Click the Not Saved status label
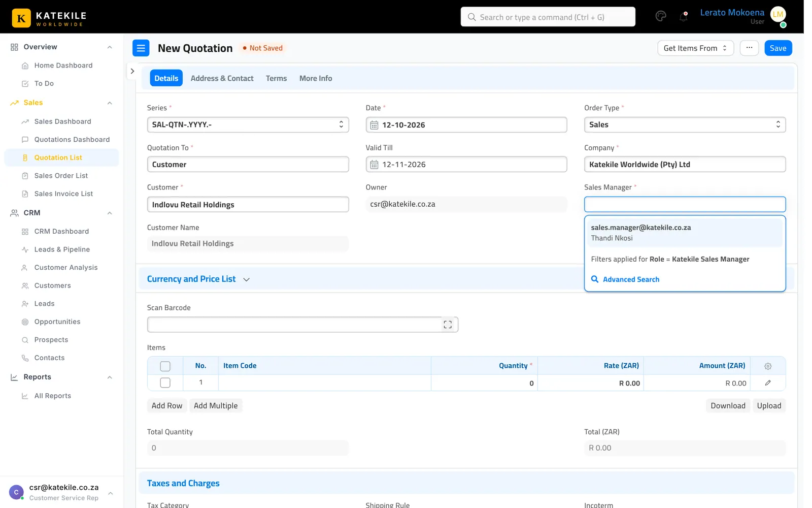The width and height of the screenshot is (812, 508). pos(262,48)
